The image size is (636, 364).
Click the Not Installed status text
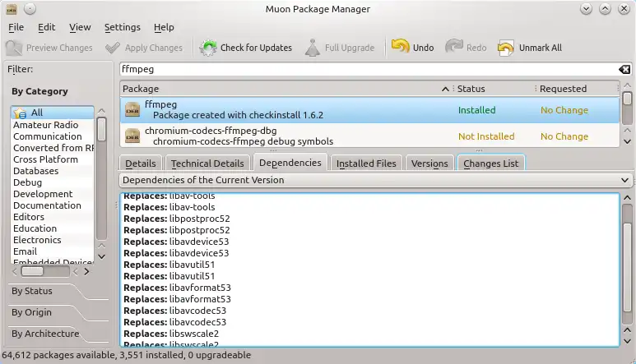point(486,136)
